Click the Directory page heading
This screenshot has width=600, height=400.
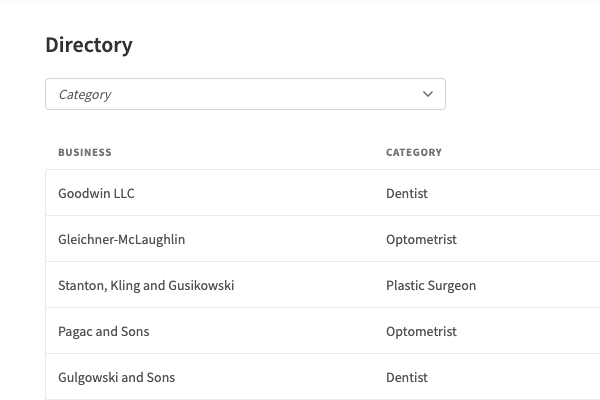pos(89,45)
